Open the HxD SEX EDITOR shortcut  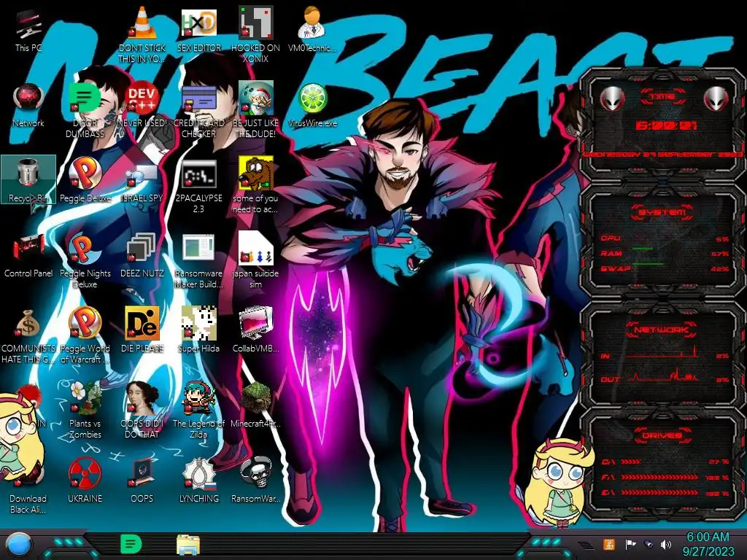(x=198, y=29)
